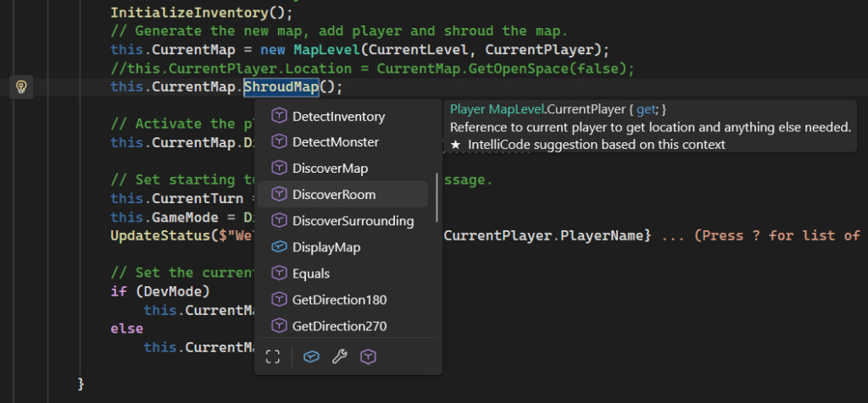Click 'Set starting tu' comment line
This screenshot has width=868, height=403.
(x=183, y=179)
